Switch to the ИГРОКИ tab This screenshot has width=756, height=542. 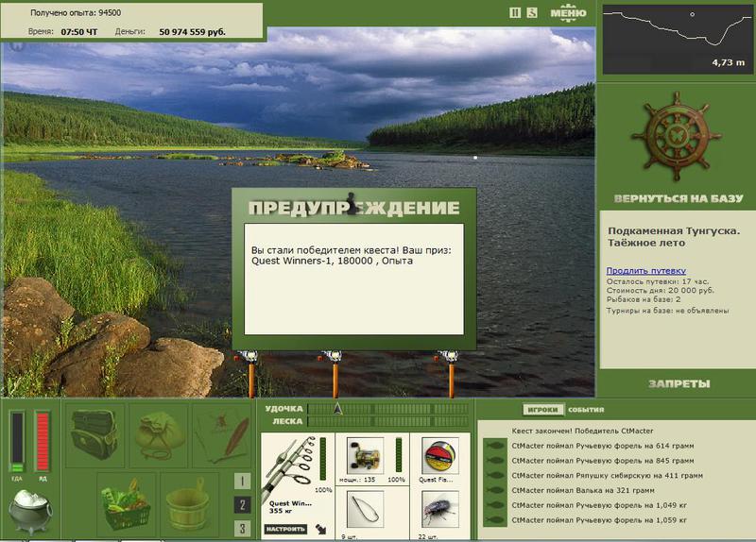coord(542,410)
